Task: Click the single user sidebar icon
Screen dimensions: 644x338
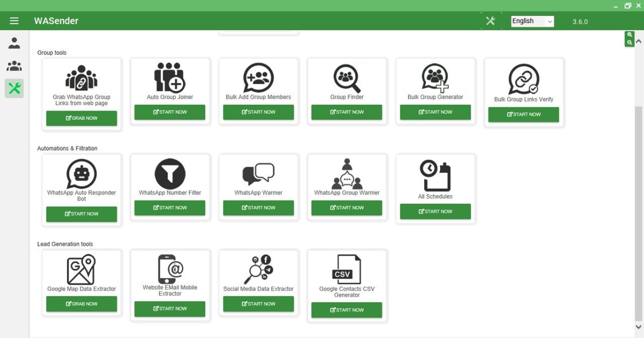Action: [x=14, y=43]
